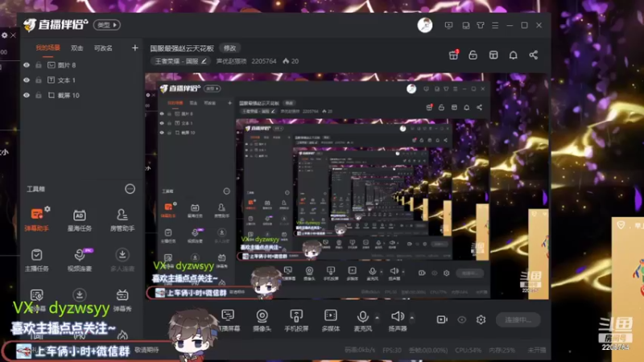This screenshot has width=644, height=362.
Task: Click the preview canvas thumbnail
Action: (x=347, y=186)
